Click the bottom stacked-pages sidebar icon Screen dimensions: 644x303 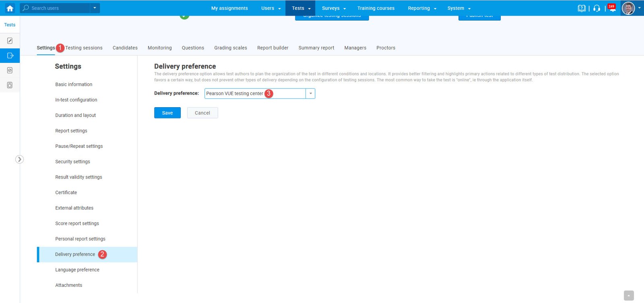coord(10,85)
